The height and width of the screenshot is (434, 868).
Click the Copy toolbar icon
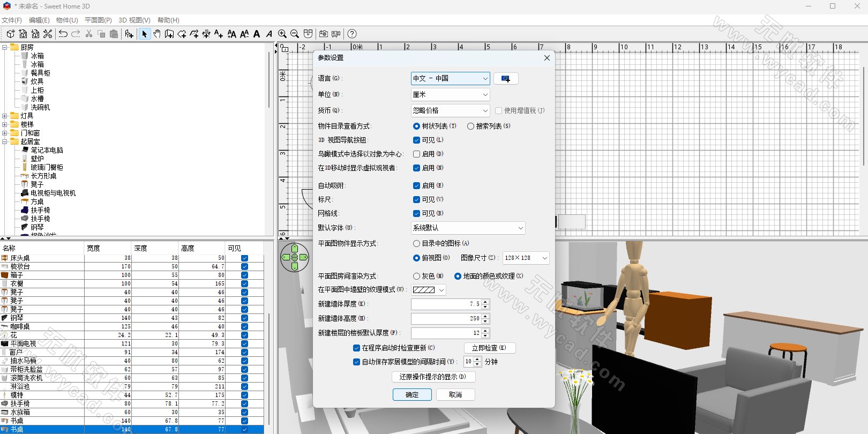coord(101,34)
